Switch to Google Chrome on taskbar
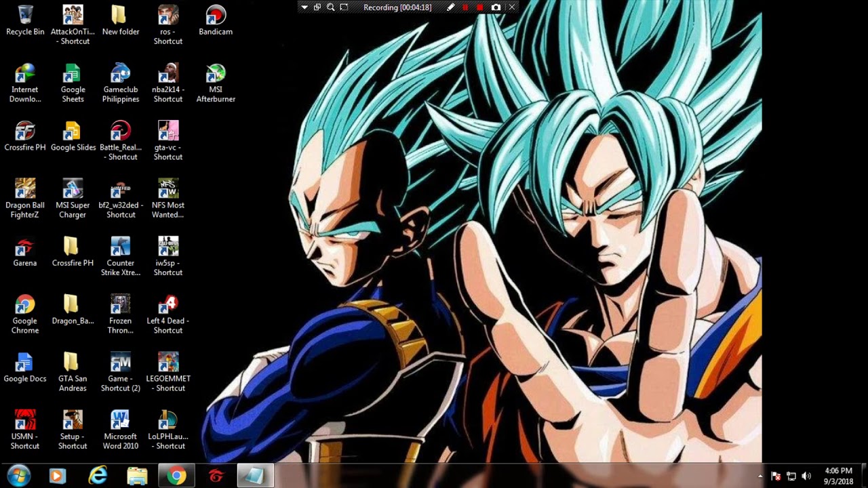The image size is (868, 488). [176, 476]
